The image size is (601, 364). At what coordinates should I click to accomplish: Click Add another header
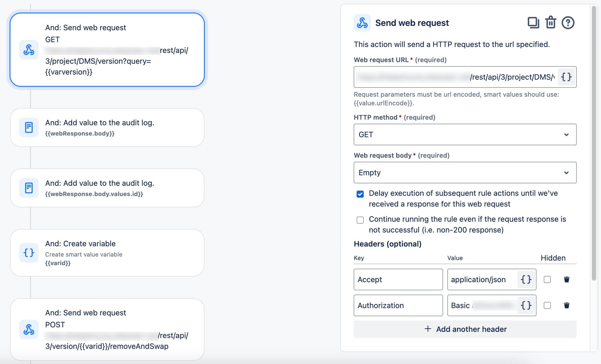(465, 329)
